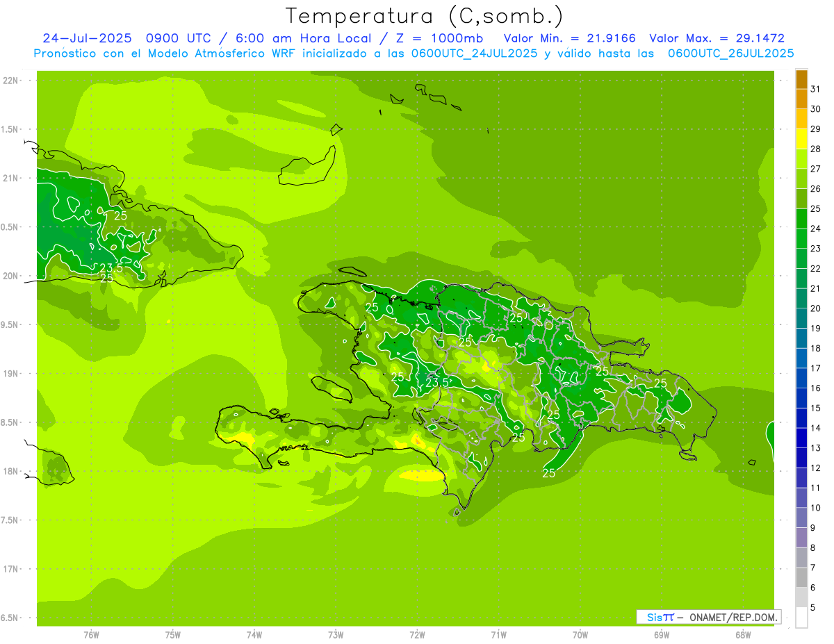Screen dimensions: 834x644
Task: Pick the orange swatch between 30 and 31
Action: 801,99
